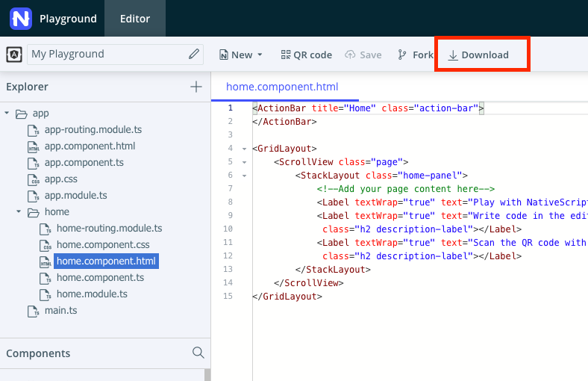Download the project files
This screenshot has height=381, width=588.
(478, 55)
